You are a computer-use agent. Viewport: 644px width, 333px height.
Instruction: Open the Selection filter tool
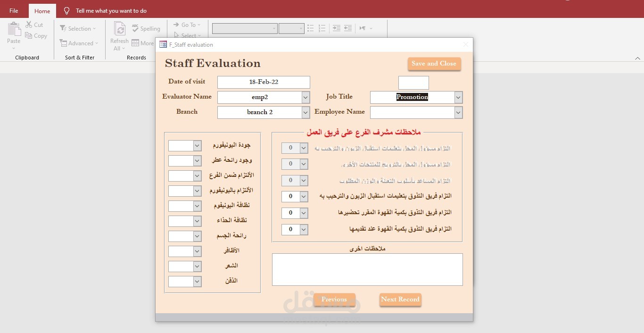pos(78,28)
